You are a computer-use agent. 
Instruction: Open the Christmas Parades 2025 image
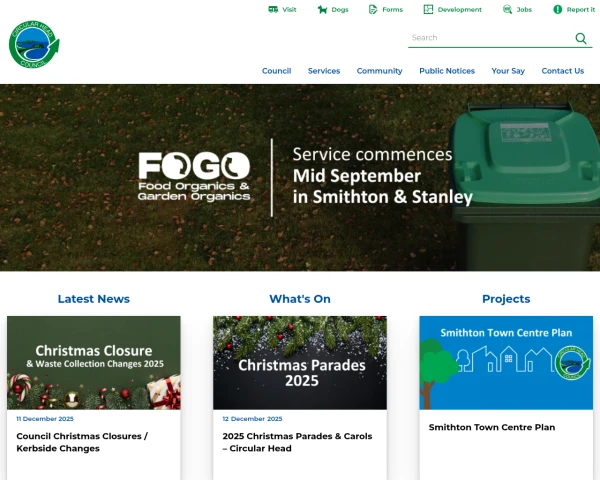(x=300, y=362)
